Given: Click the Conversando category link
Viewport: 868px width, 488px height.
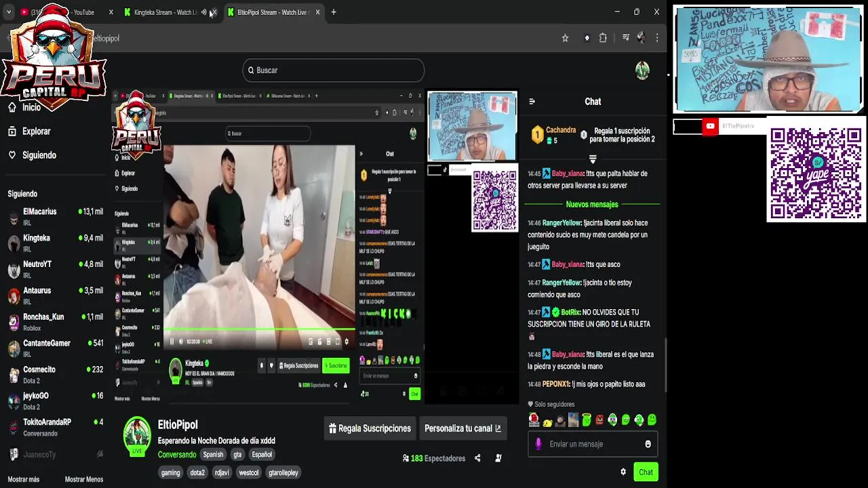Looking at the screenshot, I should tap(177, 455).
